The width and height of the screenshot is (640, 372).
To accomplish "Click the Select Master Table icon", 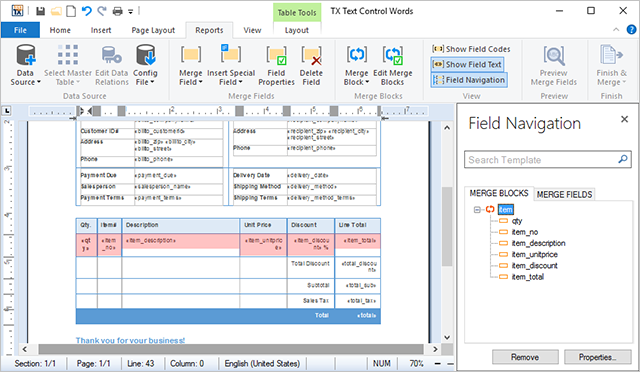I will click(x=68, y=55).
